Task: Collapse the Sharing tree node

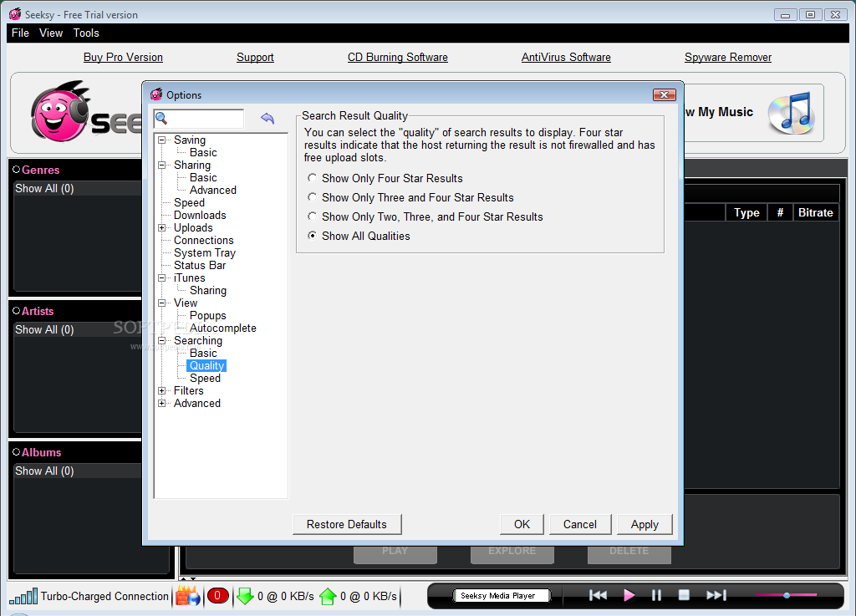Action: coord(161,165)
